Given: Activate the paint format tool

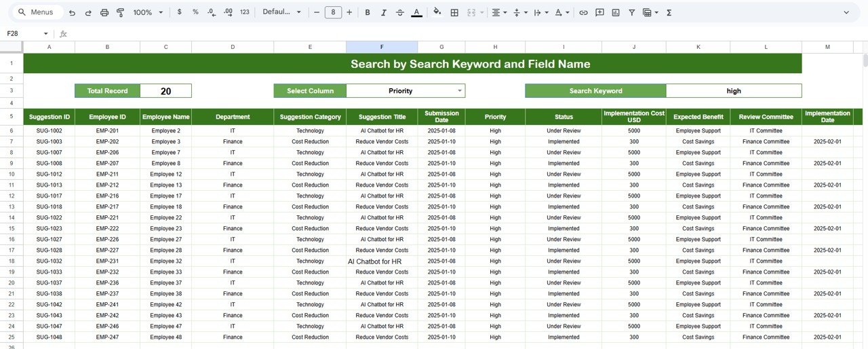Looking at the screenshot, I should coord(121,12).
